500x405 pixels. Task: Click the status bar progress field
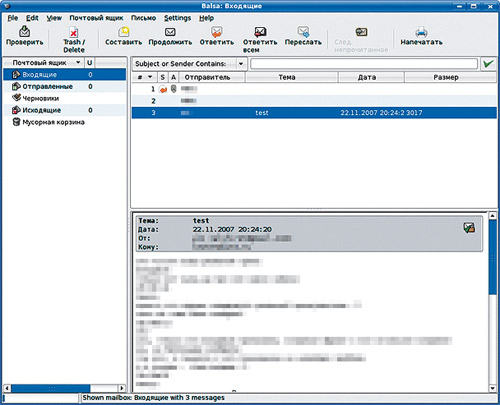[40, 398]
